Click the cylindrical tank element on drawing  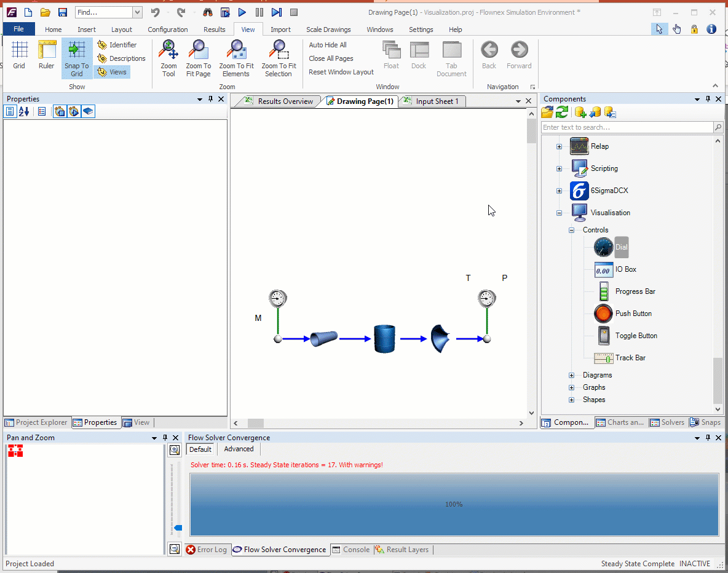coord(384,339)
